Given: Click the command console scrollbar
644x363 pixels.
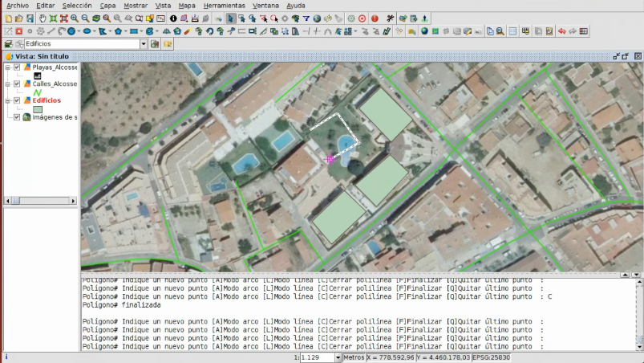Looking at the screenshot, I should [x=638, y=313].
